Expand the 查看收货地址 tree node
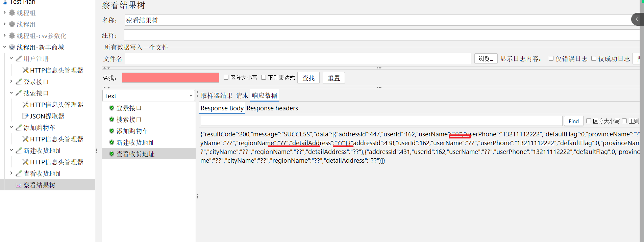644x242 pixels. point(11,173)
